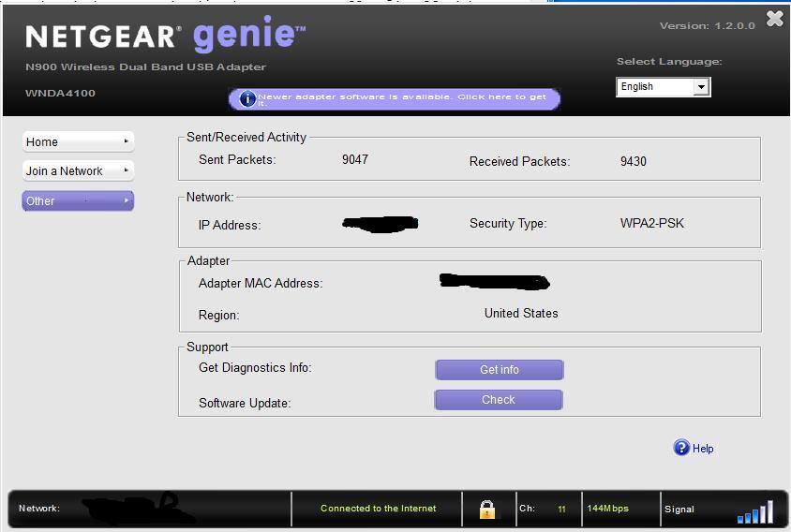The width and height of the screenshot is (791, 532).
Task: Open the Home menu
Action: 78,141
